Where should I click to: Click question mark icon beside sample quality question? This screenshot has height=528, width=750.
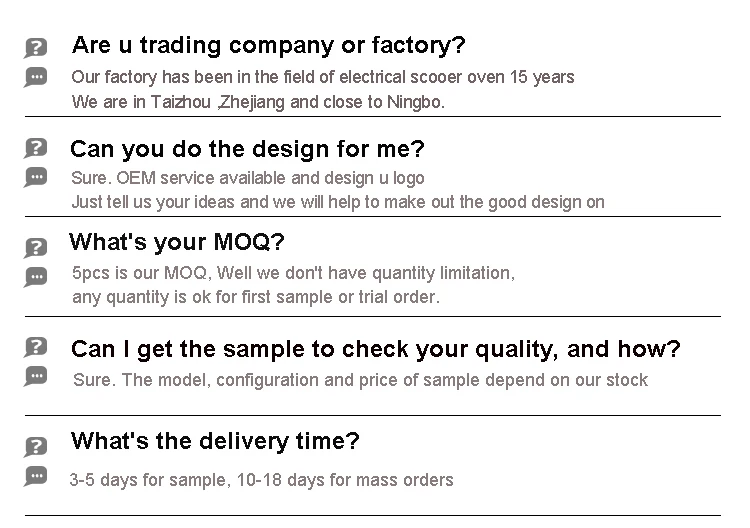tap(36, 346)
